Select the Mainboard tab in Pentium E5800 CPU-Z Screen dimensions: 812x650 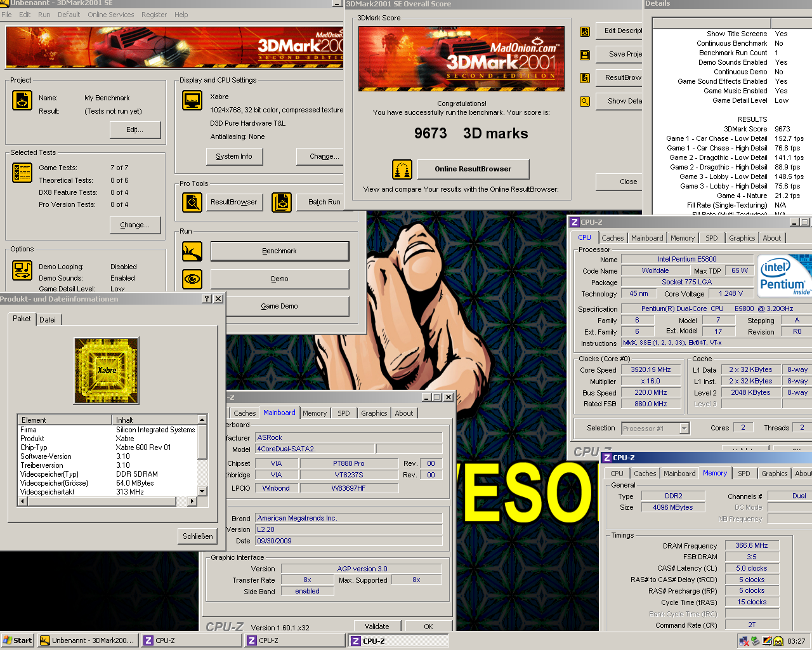click(x=647, y=238)
